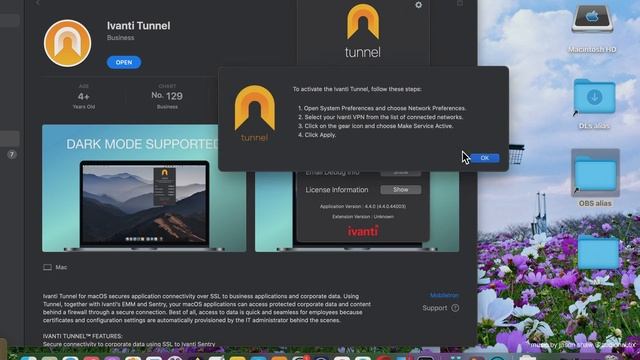
Task: Click step 2 Select your Ivanti VPN text
Action: pos(380,117)
